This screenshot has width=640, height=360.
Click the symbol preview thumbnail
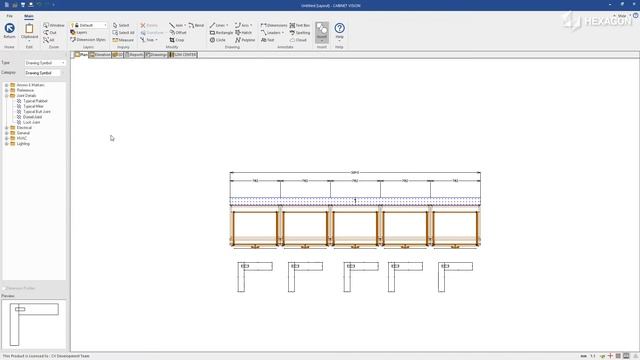tap(34, 324)
